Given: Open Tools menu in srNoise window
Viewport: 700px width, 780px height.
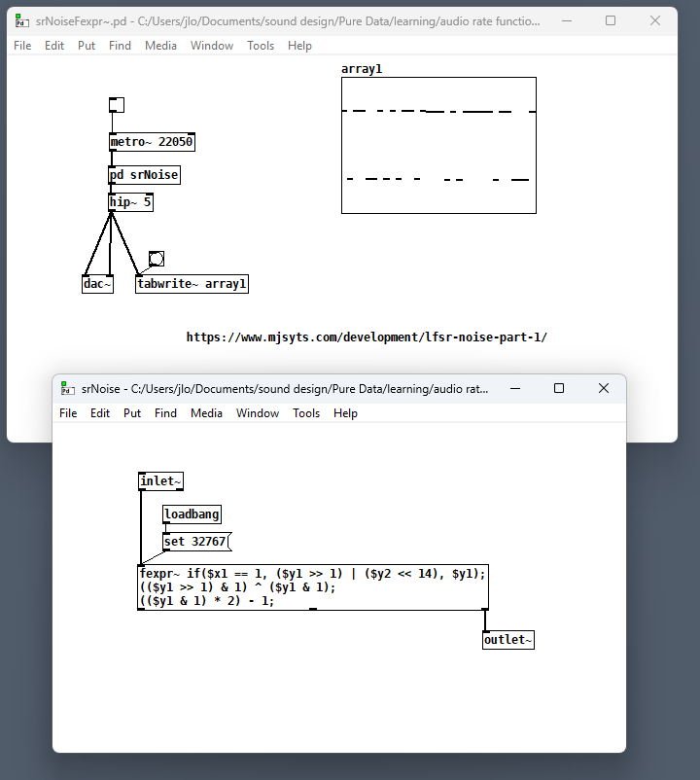Looking at the screenshot, I should (x=306, y=413).
